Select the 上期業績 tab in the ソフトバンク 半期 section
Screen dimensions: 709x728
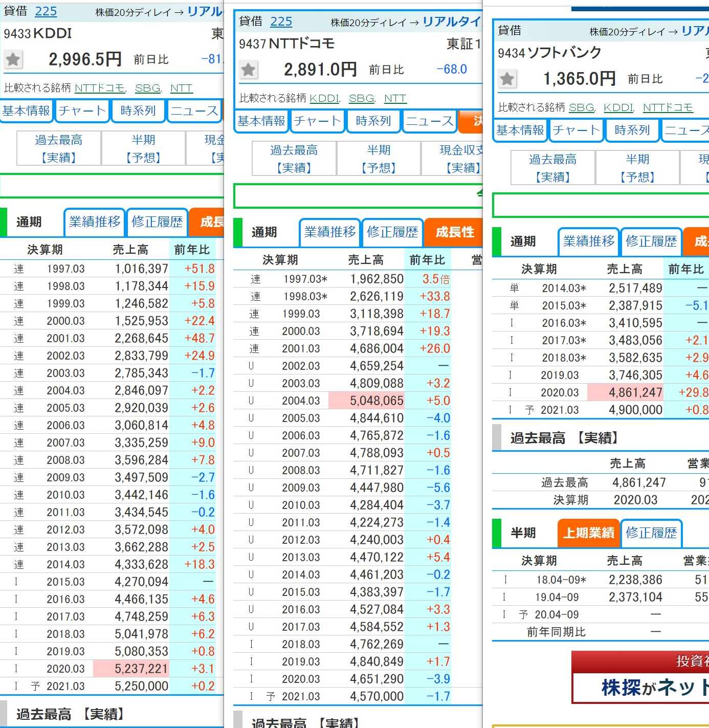pyautogui.click(x=589, y=533)
